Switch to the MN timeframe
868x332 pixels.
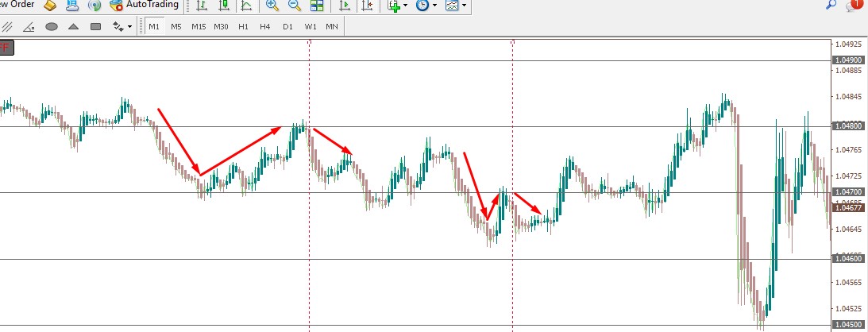(332, 26)
